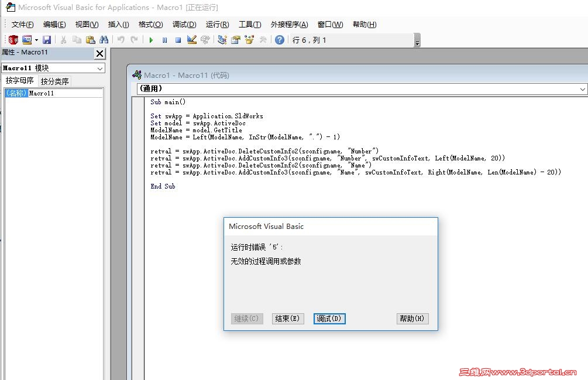Open the 帮助(H) menu
588x380 pixels.
pos(365,25)
